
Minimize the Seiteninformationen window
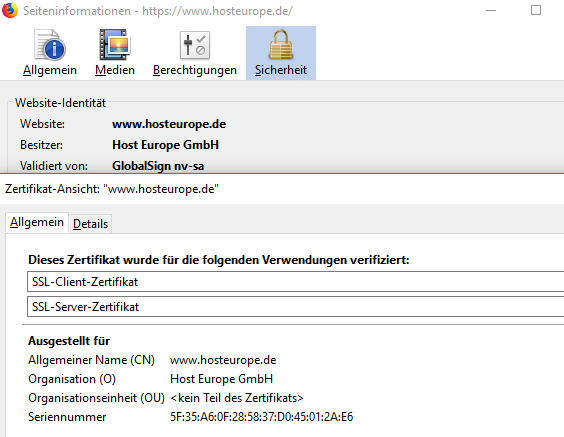(x=491, y=10)
